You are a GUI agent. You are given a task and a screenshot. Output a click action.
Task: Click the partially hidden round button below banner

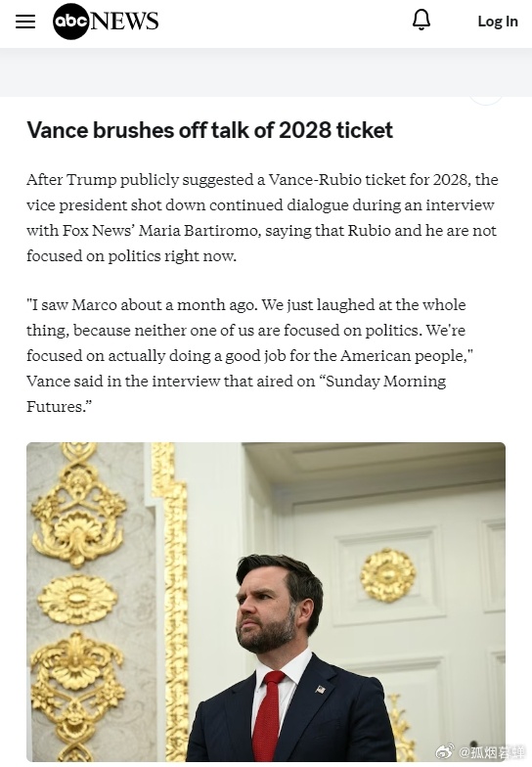tap(485, 100)
